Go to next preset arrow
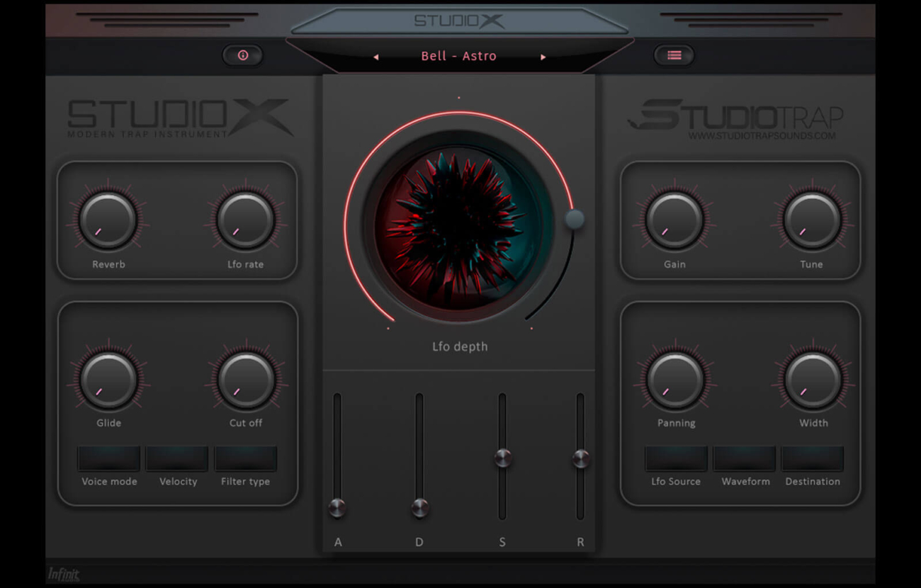Image resolution: width=921 pixels, height=588 pixels. pos(543,57)
